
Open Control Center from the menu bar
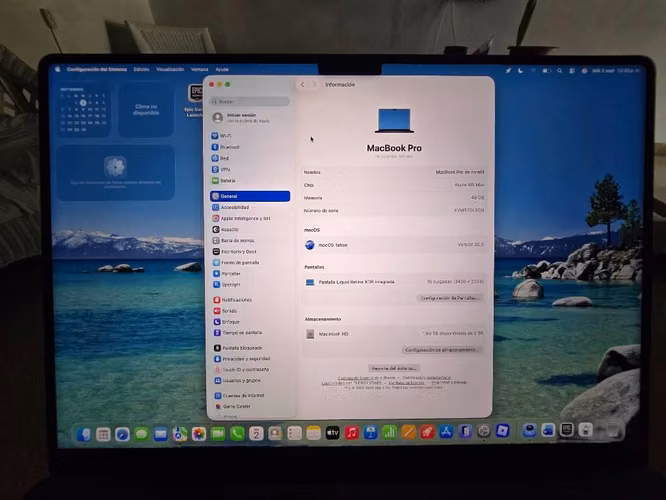point(572,71)
